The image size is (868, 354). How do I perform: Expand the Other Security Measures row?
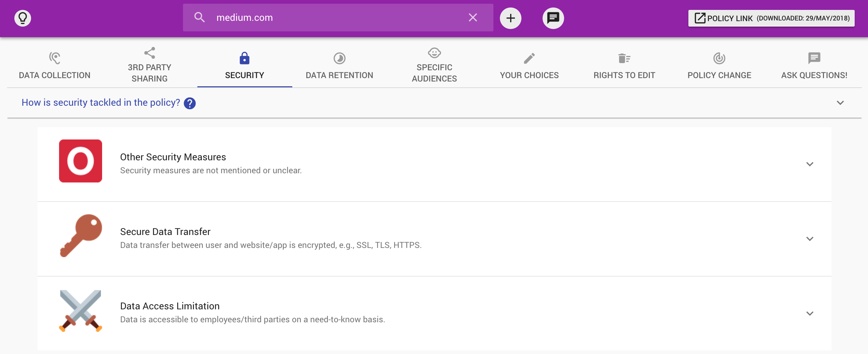coord(810,164)
